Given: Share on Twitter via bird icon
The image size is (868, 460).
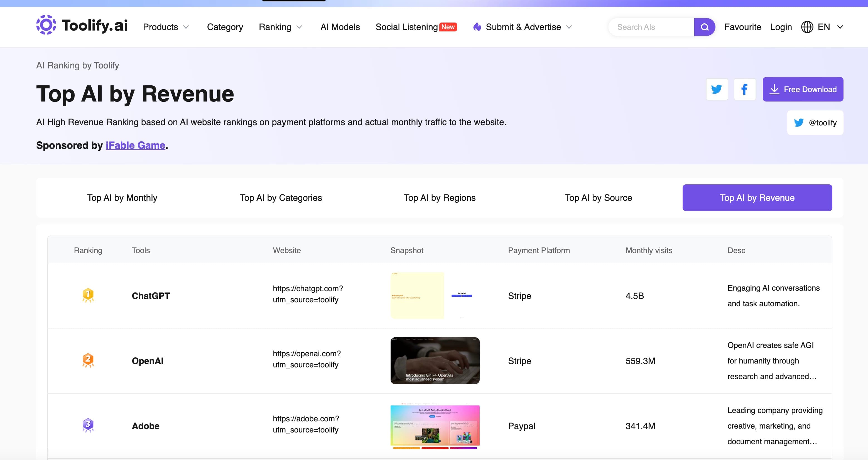Looking at the screenshot, I should (x=717, y=89).
